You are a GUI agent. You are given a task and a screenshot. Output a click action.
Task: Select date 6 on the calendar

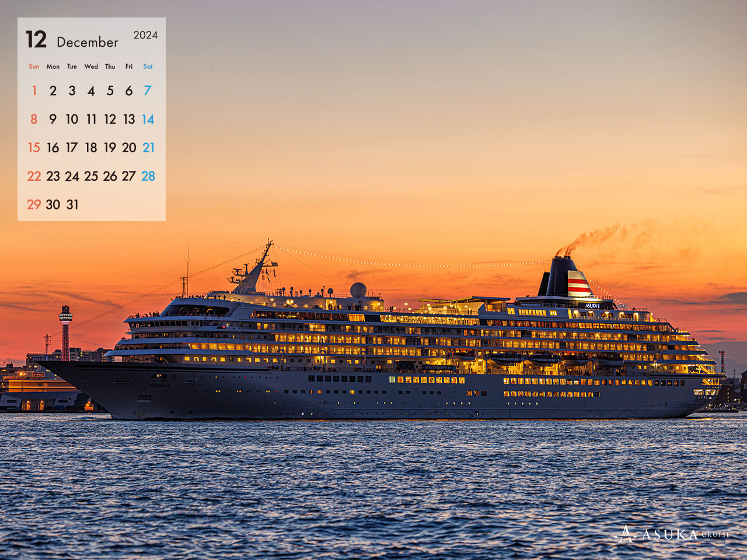(129, 90)
